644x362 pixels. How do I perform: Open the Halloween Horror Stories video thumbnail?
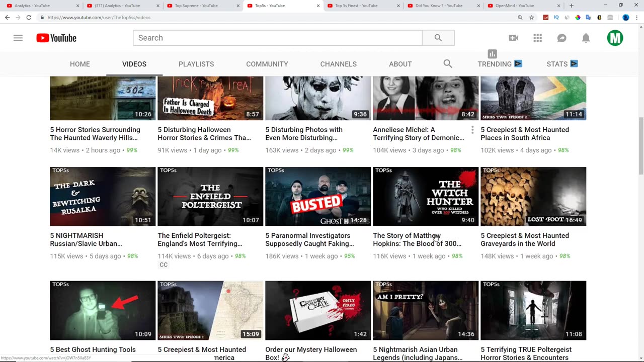(210, 98)
